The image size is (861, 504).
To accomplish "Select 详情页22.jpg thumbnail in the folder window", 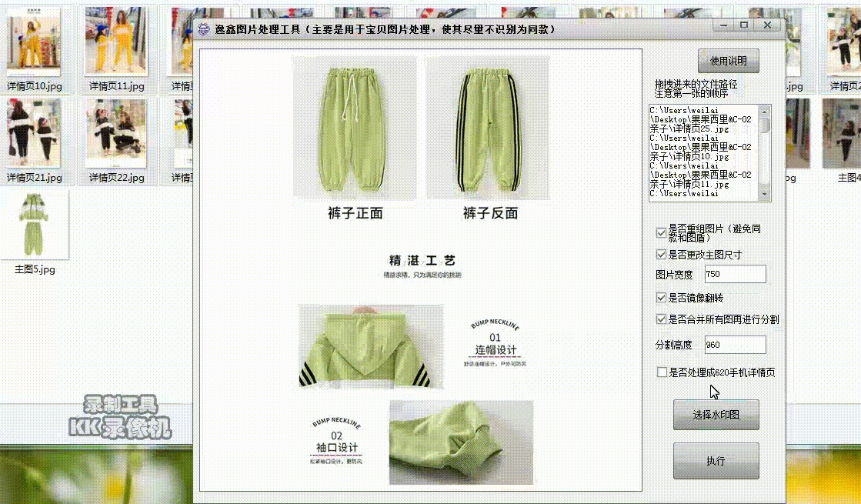I will coord(116,133).
